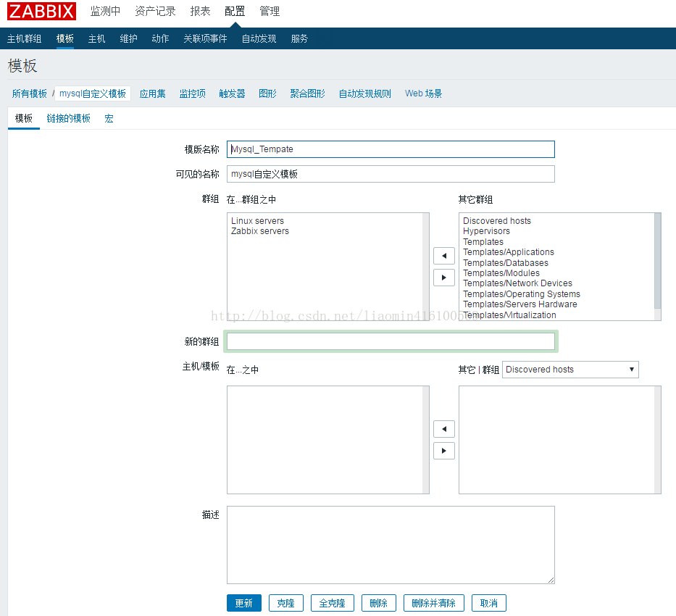The image size is (676, 616).
Task: Focus the 描述 textarea
Action: click(391, 545)
